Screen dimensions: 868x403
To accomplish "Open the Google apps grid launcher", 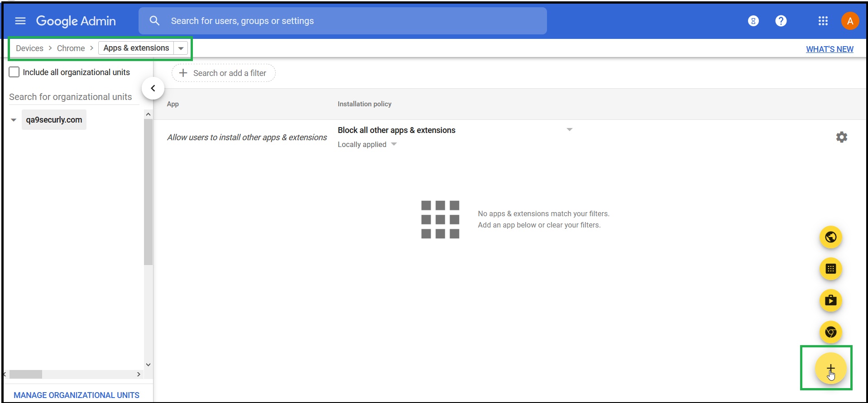I will (823, 21).
